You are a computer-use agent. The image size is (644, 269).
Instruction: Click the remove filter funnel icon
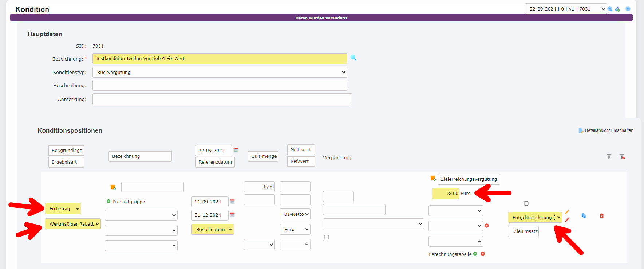click(x=622, y=157)
